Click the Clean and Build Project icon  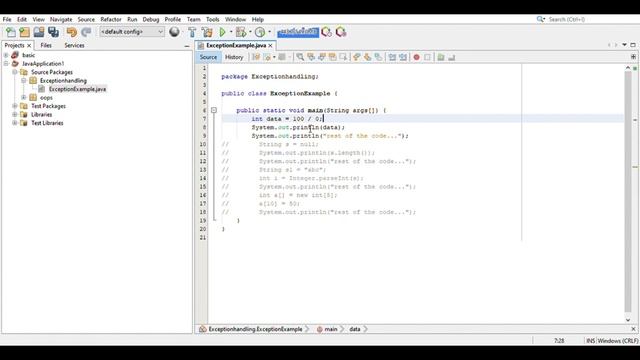[x=207, y=32]
